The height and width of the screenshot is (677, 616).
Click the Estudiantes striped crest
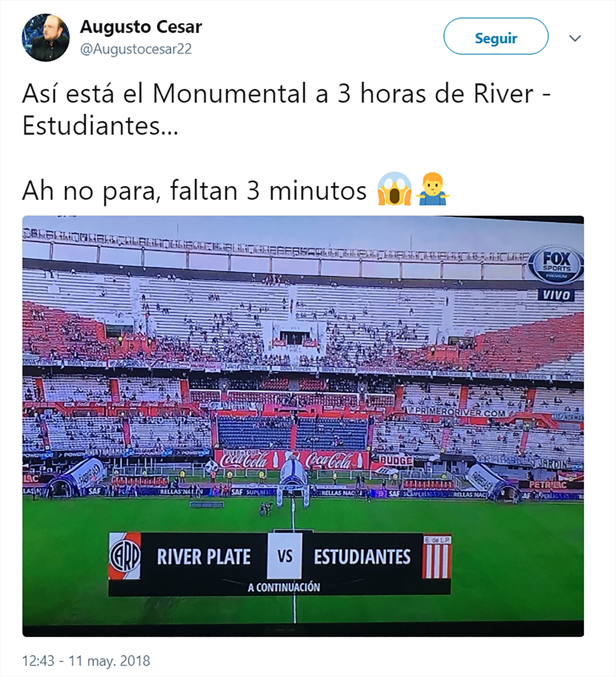436,557
